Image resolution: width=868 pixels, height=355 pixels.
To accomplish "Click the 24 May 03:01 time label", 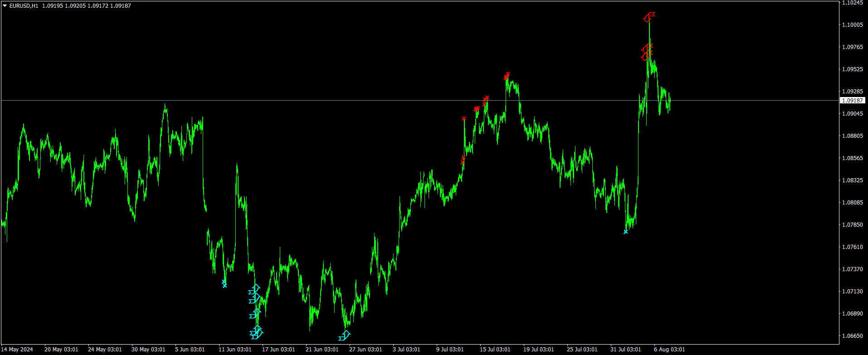I will [105, 350].
